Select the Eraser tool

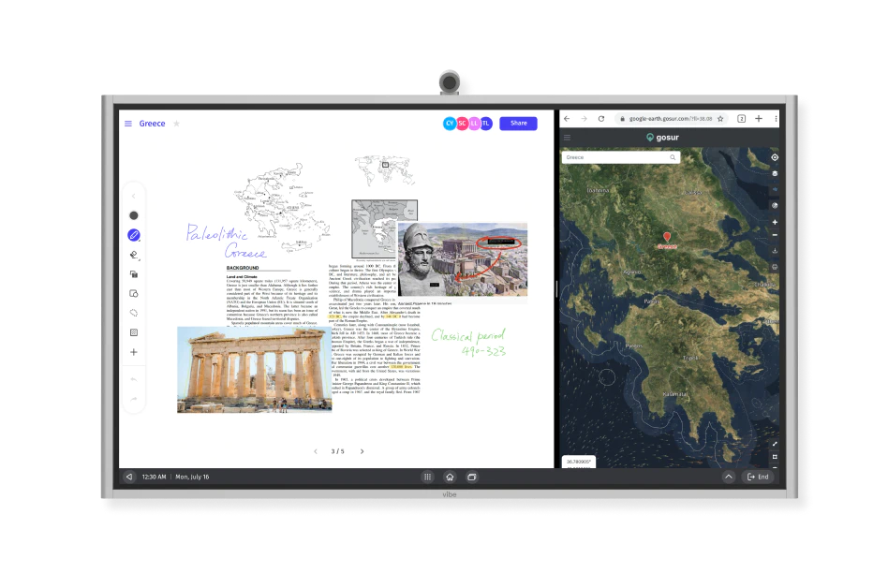(x=133, y=254)
